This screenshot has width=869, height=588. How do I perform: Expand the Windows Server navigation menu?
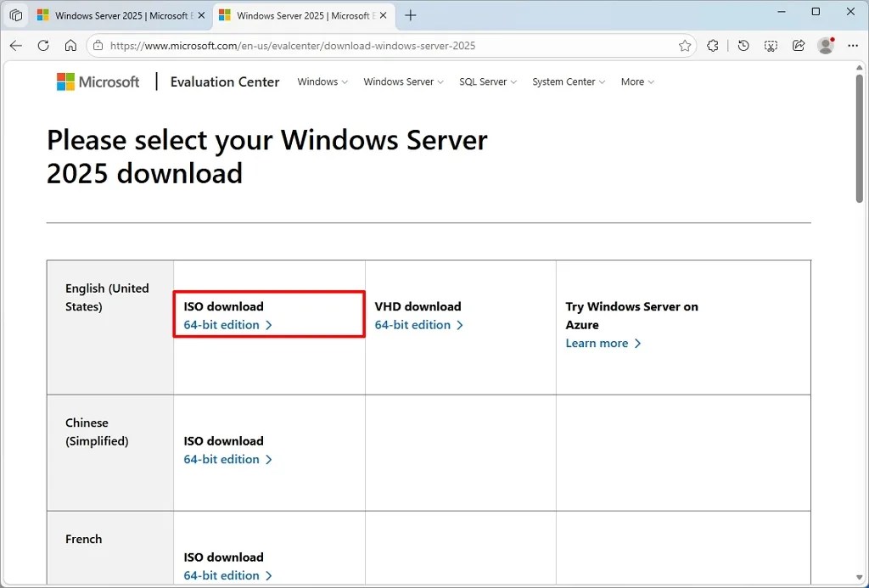(x=403, y=82)
